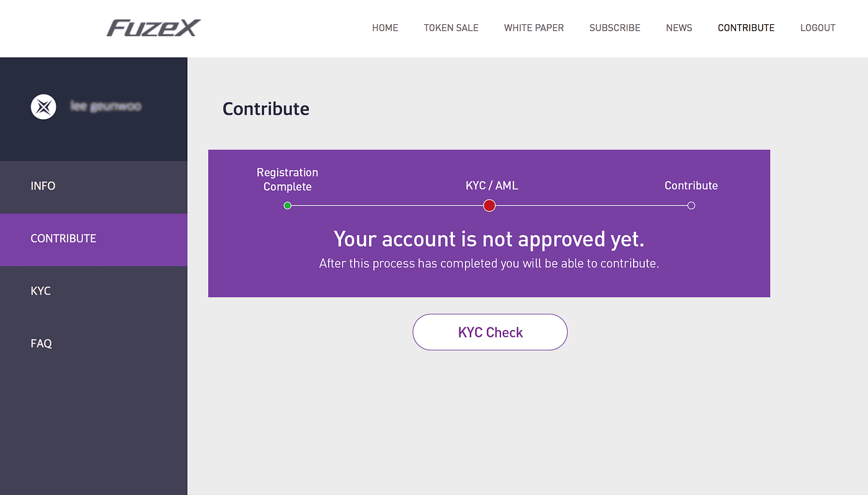Image resolution: width=868 pixels, height=495 pixels.
Task: Select CONTRIBUTE in the sidebar
Action: pos(94,239)
